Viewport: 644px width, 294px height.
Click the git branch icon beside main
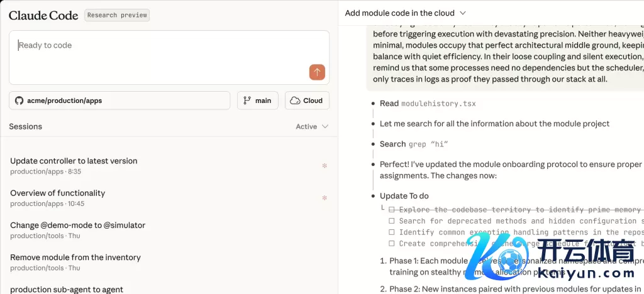(x=247, y=101)
